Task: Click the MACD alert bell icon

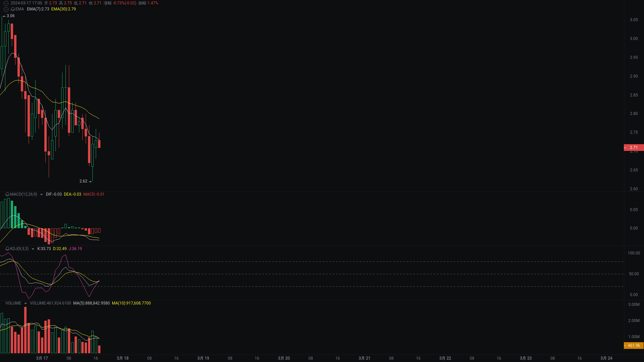Action: coord(7,194)
